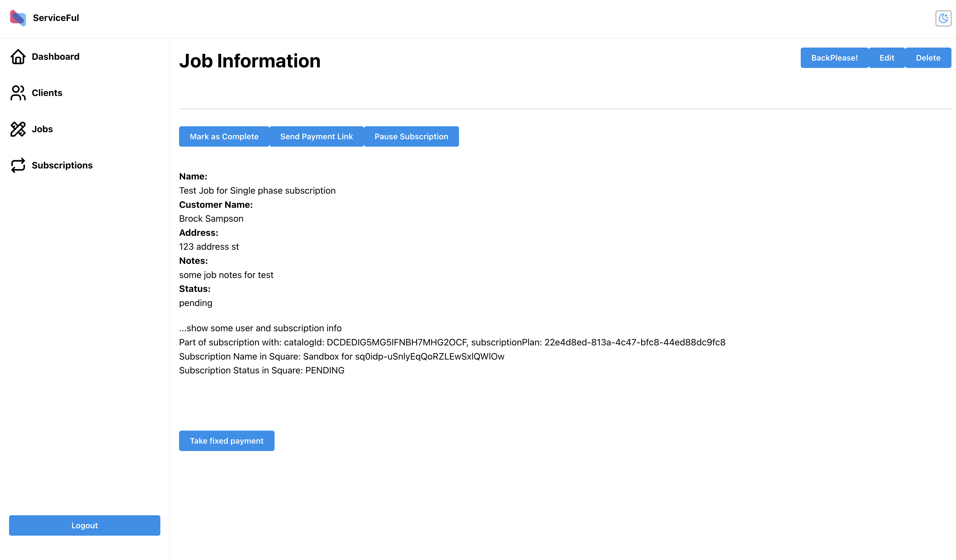
Task: Open the Dashboard menu item
Action: [55, 57]
